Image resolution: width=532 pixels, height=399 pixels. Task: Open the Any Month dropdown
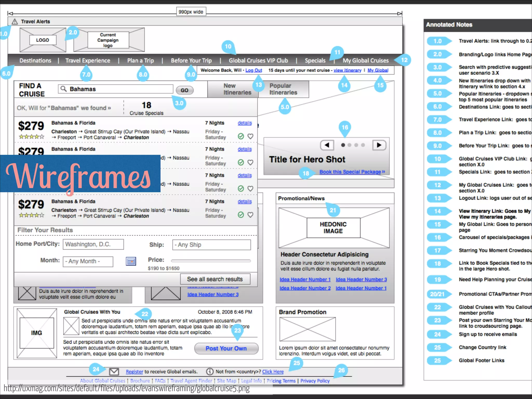88,262
